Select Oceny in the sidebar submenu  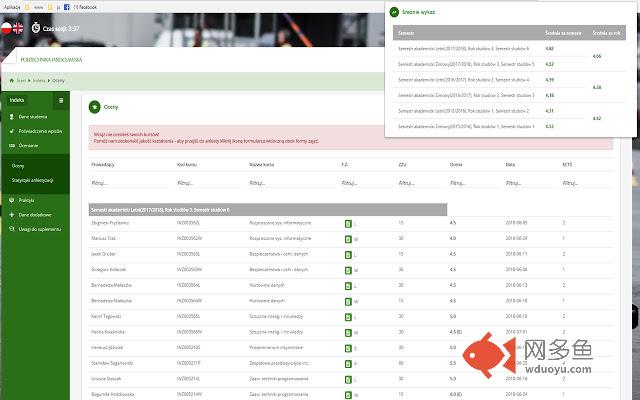pyautogui.click(x=18, y=166)
